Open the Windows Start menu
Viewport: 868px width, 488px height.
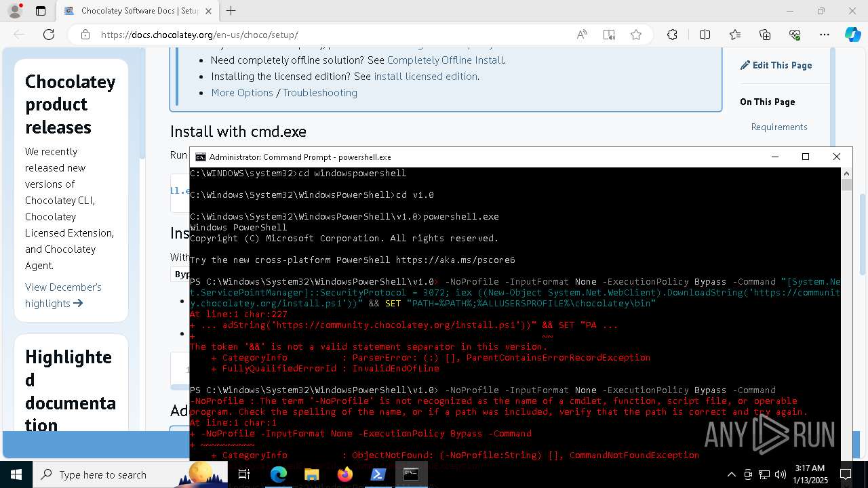(16, 474)
